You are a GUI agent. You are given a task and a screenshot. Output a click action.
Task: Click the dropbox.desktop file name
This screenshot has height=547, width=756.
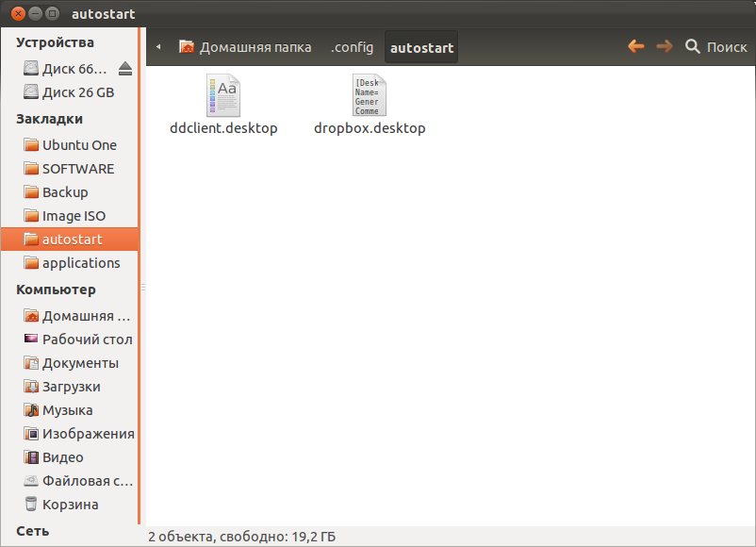pyautogui.click(x=370, y=128)
